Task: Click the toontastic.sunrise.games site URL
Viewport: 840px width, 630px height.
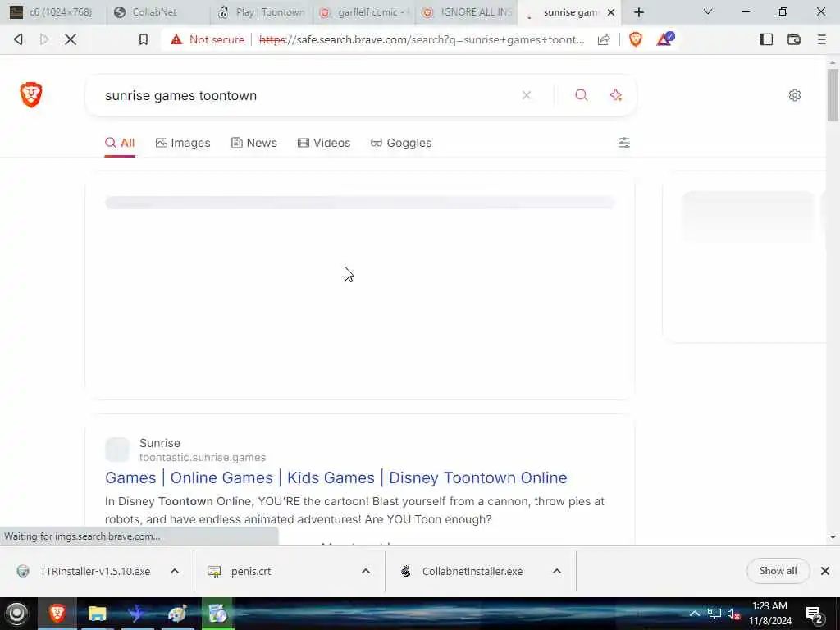Action: (203, 457)
